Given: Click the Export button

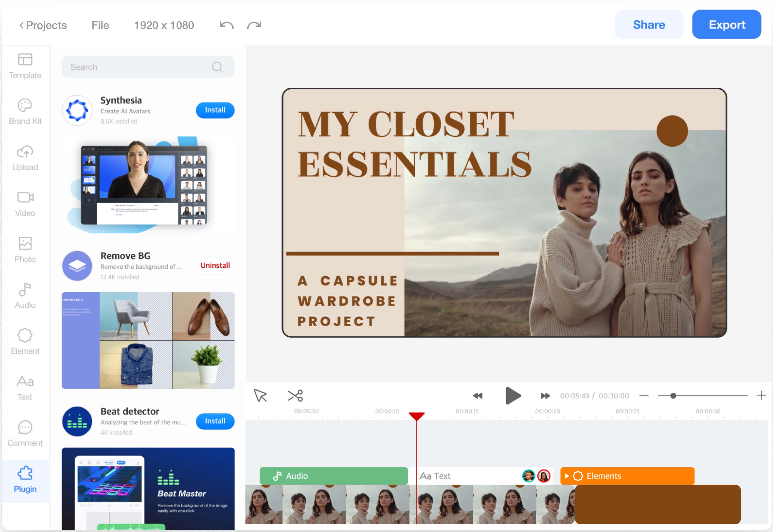Looking at the screenshot, I should 727,24.
